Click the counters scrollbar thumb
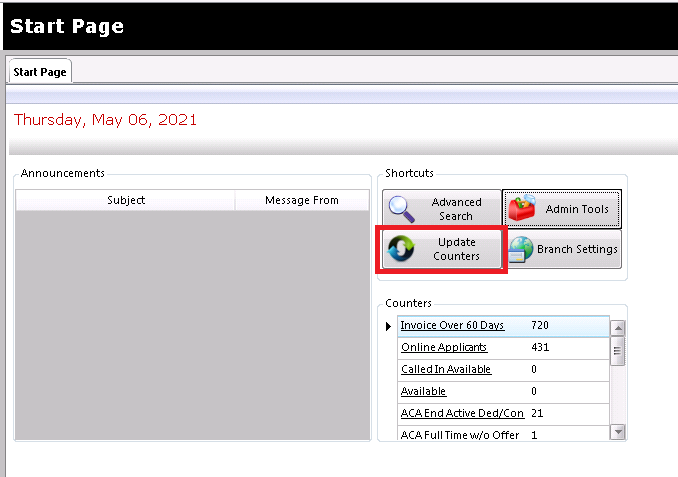The height and width of the screenshot is (477, 678). (x=617, y=351)
